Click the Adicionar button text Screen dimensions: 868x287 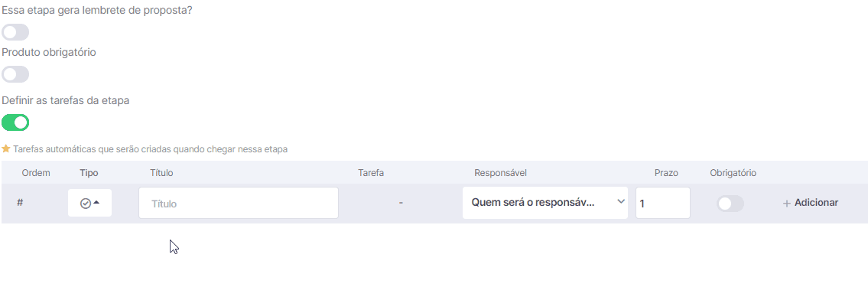816,203
